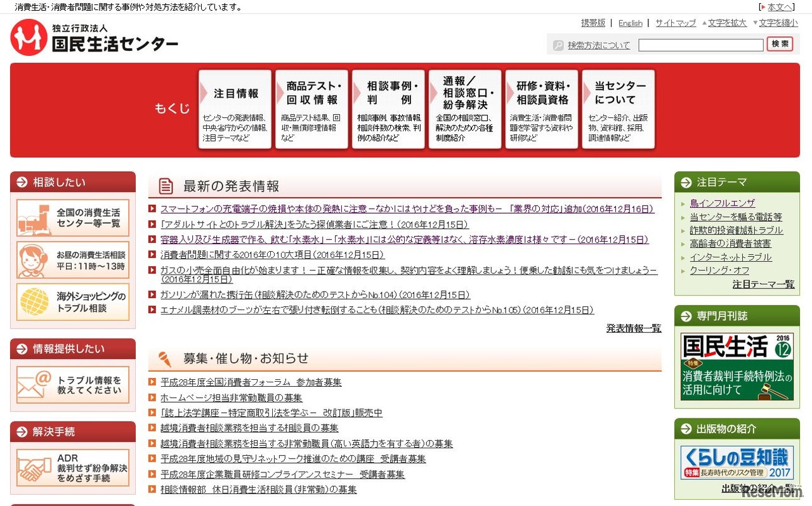Click inside the search input box
Viewport: 812px width, 506px height.
pos(701,45)
